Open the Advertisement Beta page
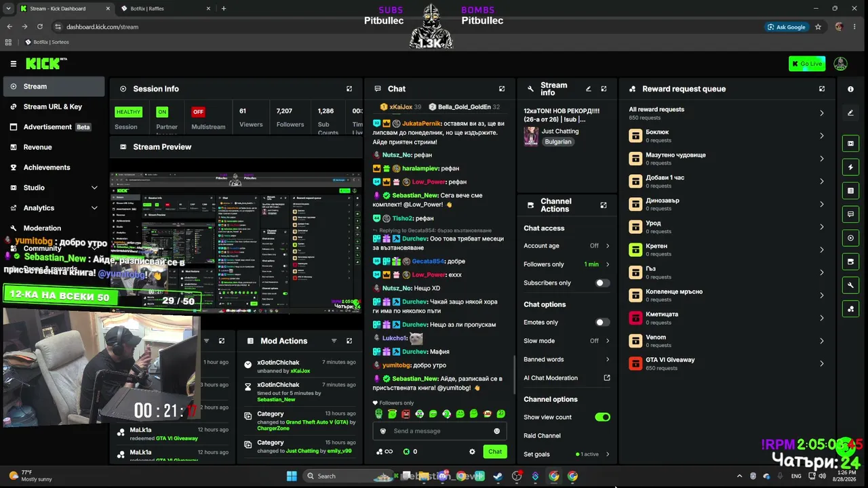Image resolution: width=868 pixels, height=488 pixels. tap(54, 127)
